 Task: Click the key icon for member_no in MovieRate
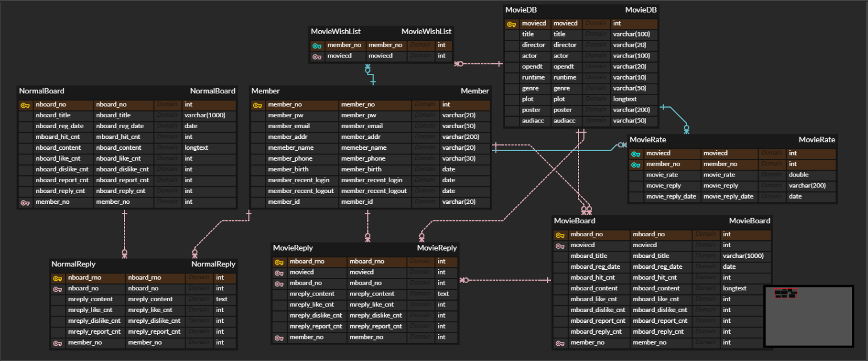(637, 164)
